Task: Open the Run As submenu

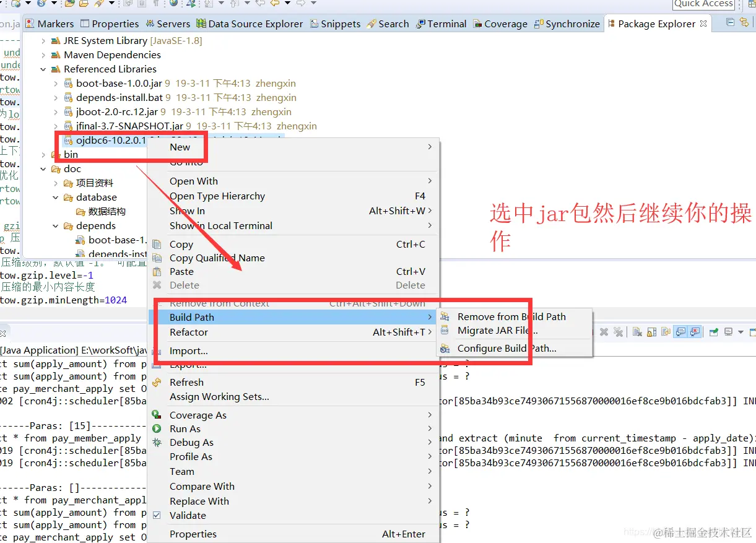Action: click(293, 429)
